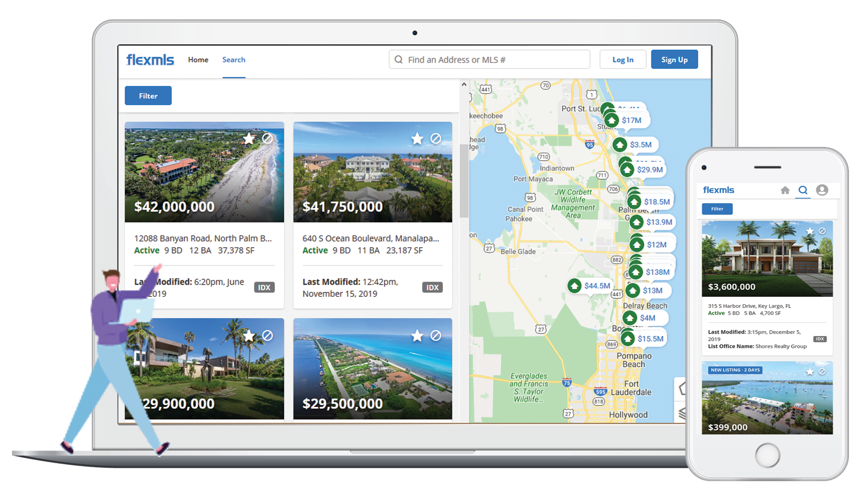Tap the home icon on phone header
868x503 pixels.
pyautogui.click(x=785, y=190)
